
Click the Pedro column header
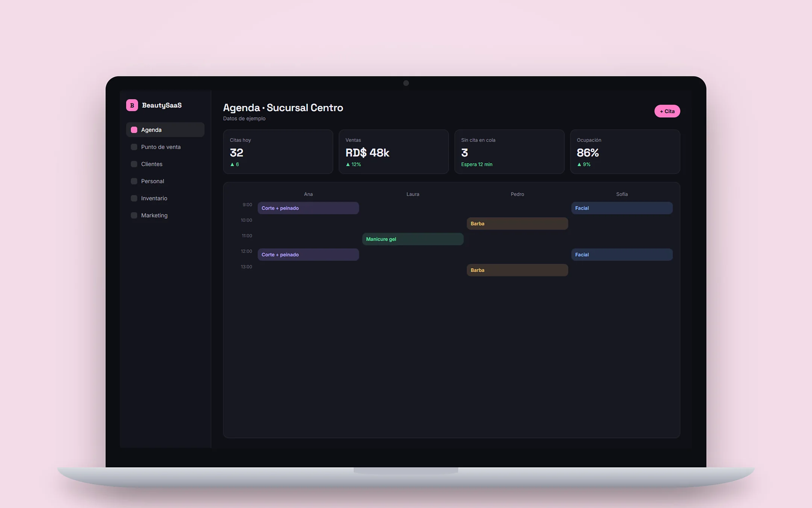517,194
